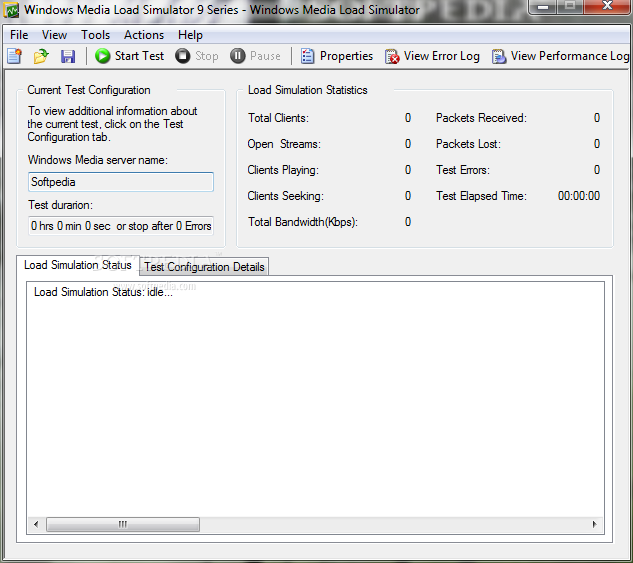The height and width of the screenshot is (563, 633).
Task: Click the 'Clients Seeking:' label
Action: (285, 196)
